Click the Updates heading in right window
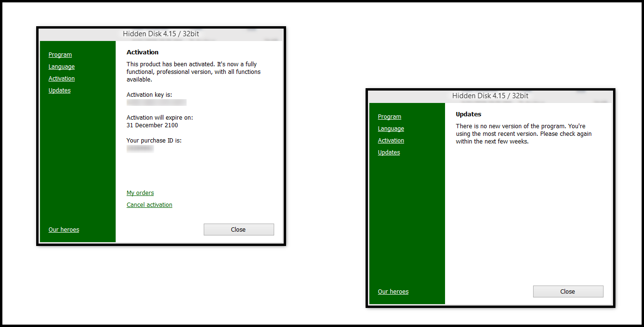 tap(468, 114)
